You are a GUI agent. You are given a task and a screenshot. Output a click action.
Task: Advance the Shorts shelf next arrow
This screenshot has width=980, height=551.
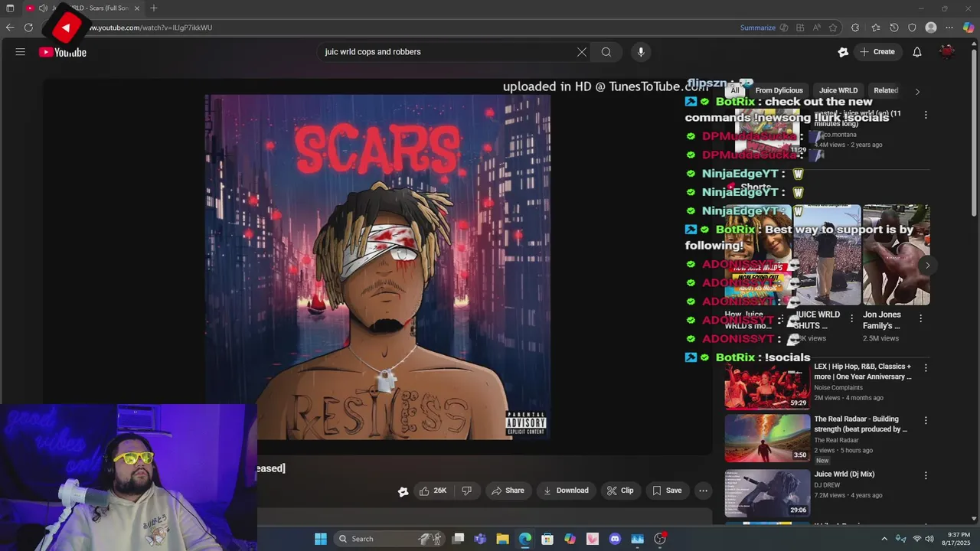pos(927,266)
